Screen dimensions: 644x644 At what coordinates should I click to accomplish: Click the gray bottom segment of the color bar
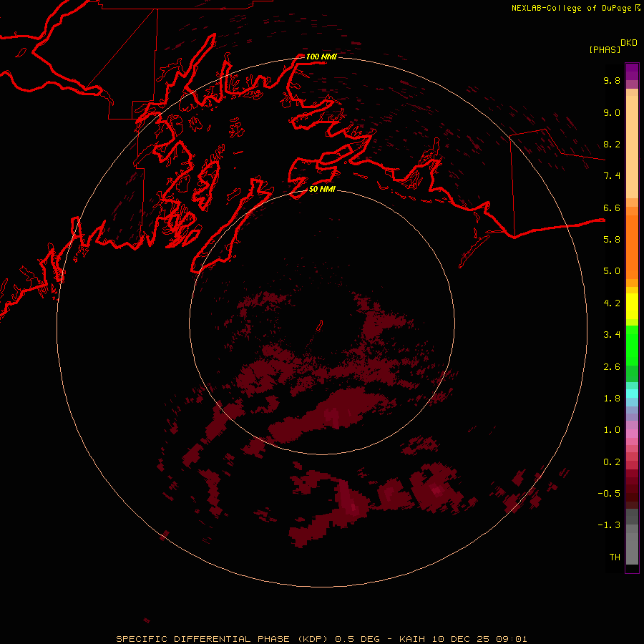tap(632, 548)
